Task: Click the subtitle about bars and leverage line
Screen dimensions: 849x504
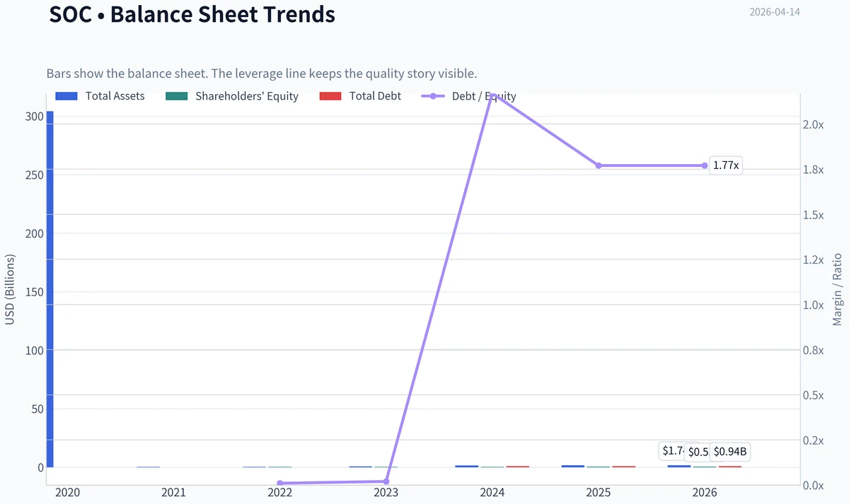Action: pyautogui.click(x=262, y=74)
